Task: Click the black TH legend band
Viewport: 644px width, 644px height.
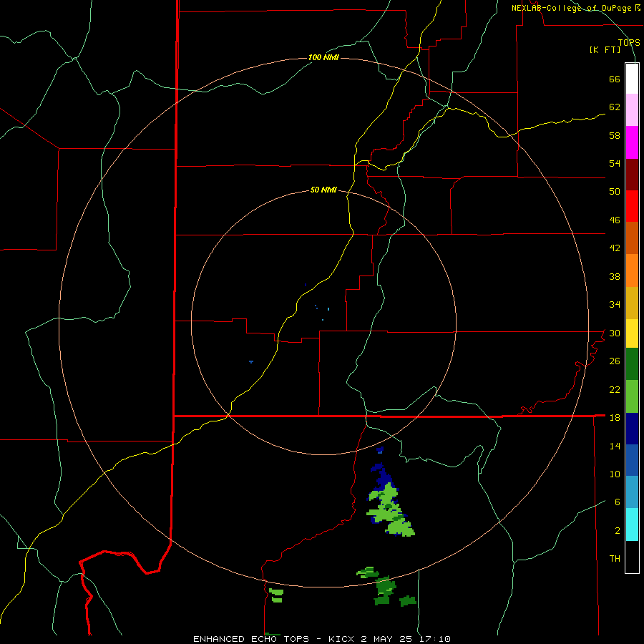Action: point(632,557)
